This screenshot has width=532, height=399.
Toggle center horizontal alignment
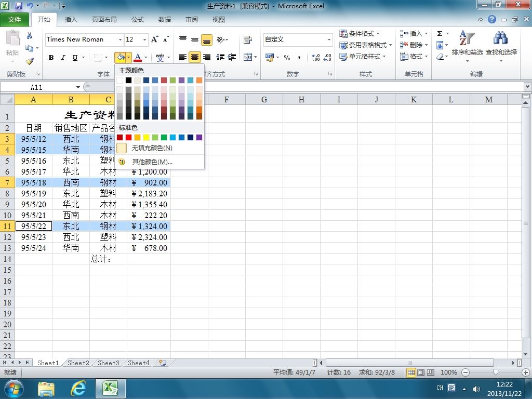pos(195,57)
